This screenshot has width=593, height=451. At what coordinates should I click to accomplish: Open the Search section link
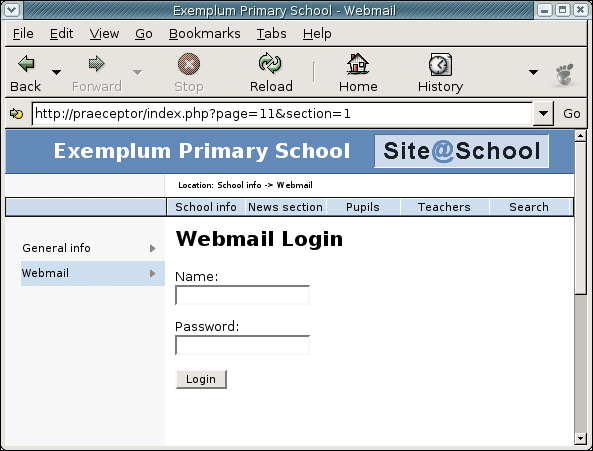tap(529, 207)
